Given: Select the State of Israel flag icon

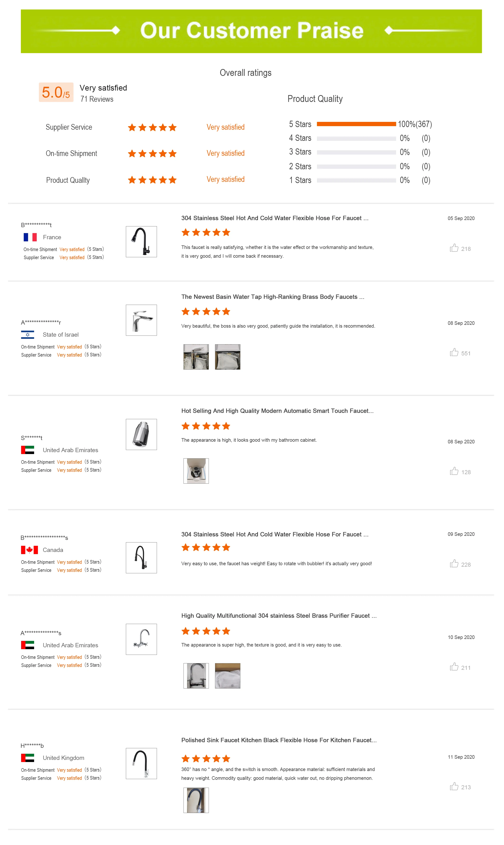Looking at the screenshot, I should pos(27,335).
